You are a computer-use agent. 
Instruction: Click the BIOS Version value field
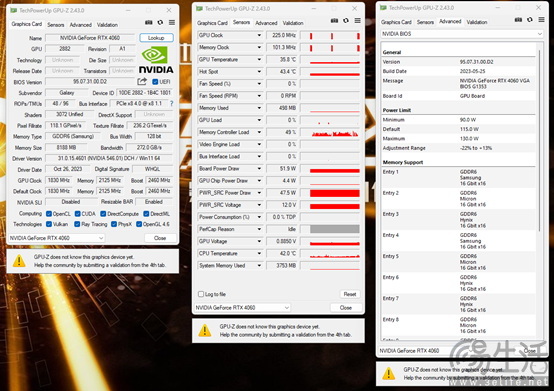[x=90, y=82]
